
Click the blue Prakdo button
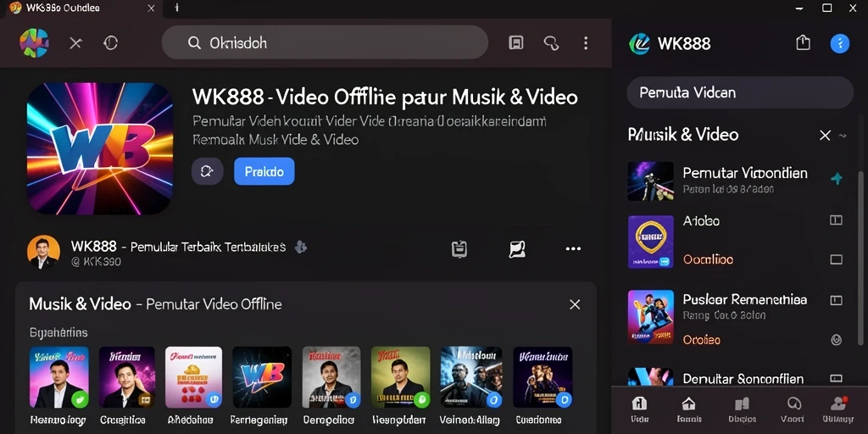pyautogui.click(x=264, y=171)
